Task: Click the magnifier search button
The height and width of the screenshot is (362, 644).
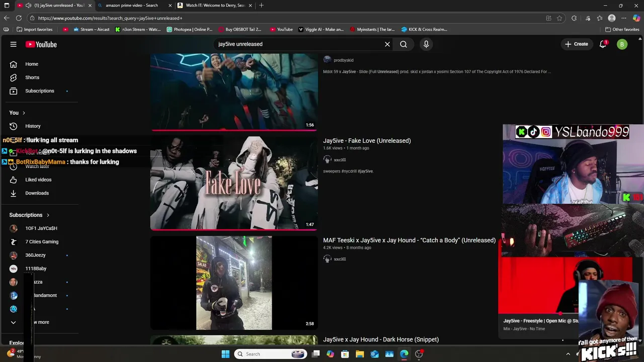Action: pos(404,44)
